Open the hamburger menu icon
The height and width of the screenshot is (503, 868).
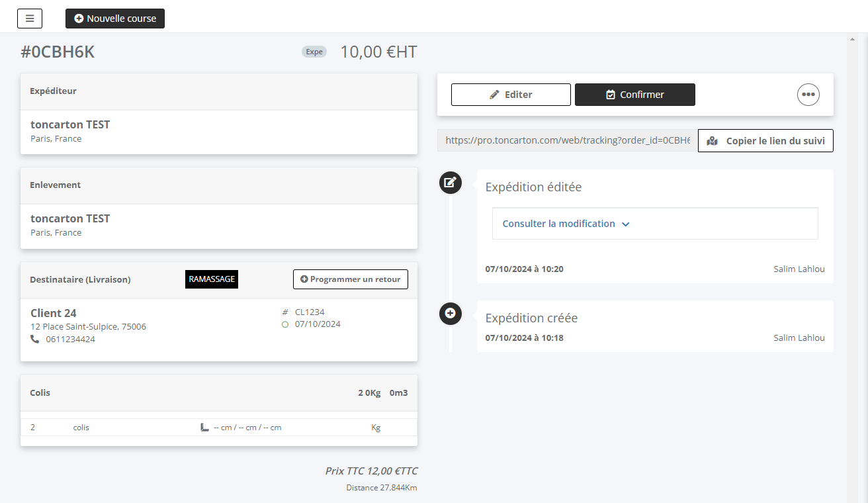point(29,18)
